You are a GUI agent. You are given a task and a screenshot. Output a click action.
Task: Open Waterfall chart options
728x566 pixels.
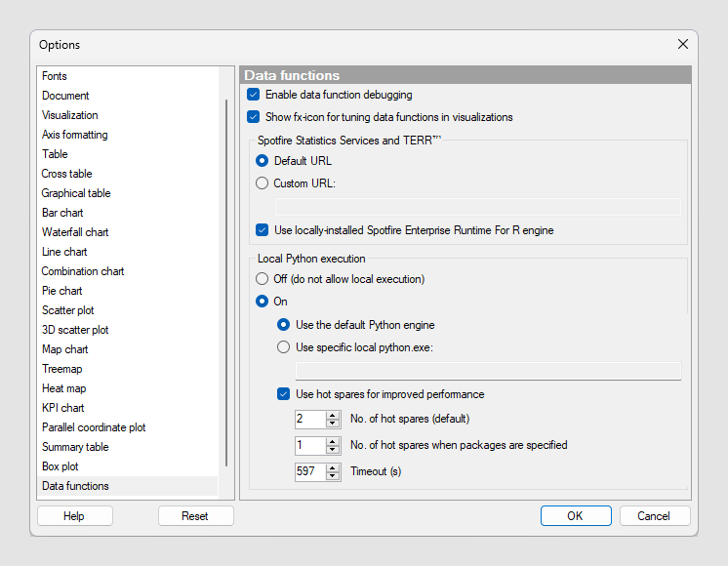coord(127,232)
